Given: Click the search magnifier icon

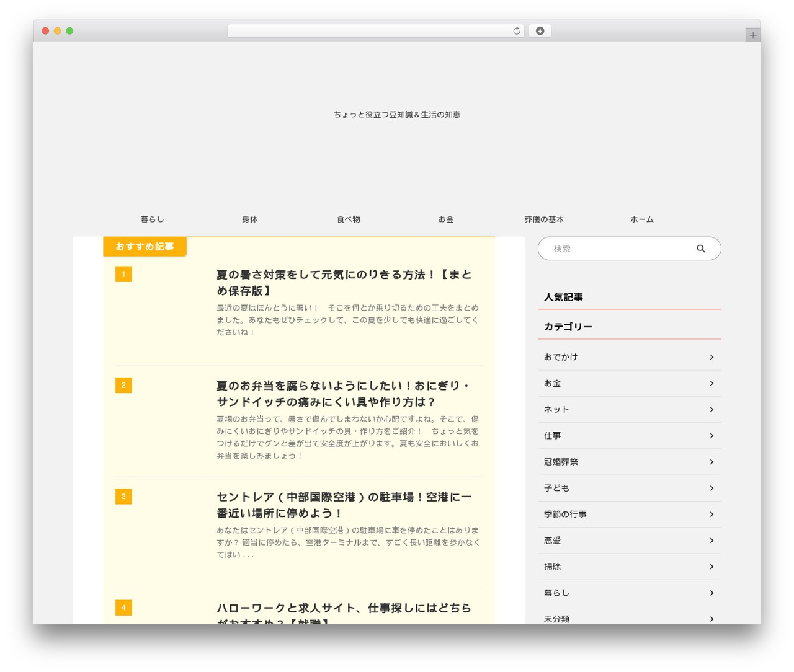Looking at the screenshot, I should 701,249.
